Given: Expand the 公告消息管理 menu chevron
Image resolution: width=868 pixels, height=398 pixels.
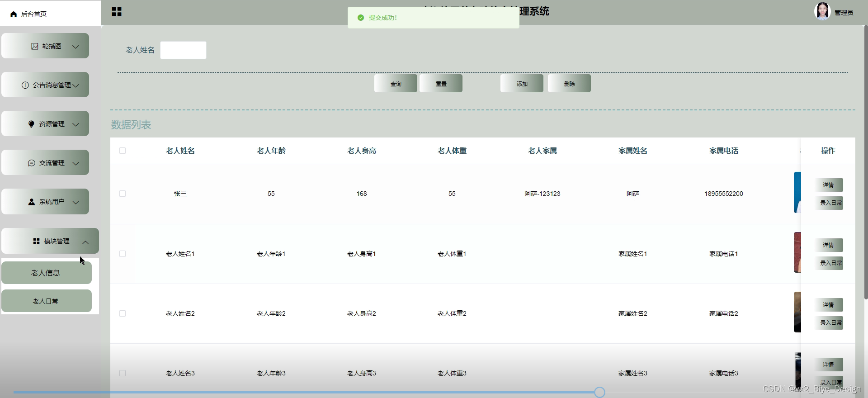Looking at the screenshot, I should 76,85.
